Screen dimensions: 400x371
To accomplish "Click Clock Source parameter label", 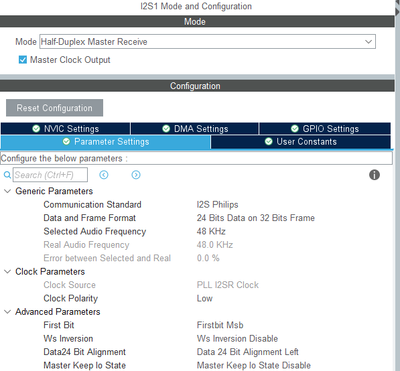I will pyautogui.click(x=69, y=285).
